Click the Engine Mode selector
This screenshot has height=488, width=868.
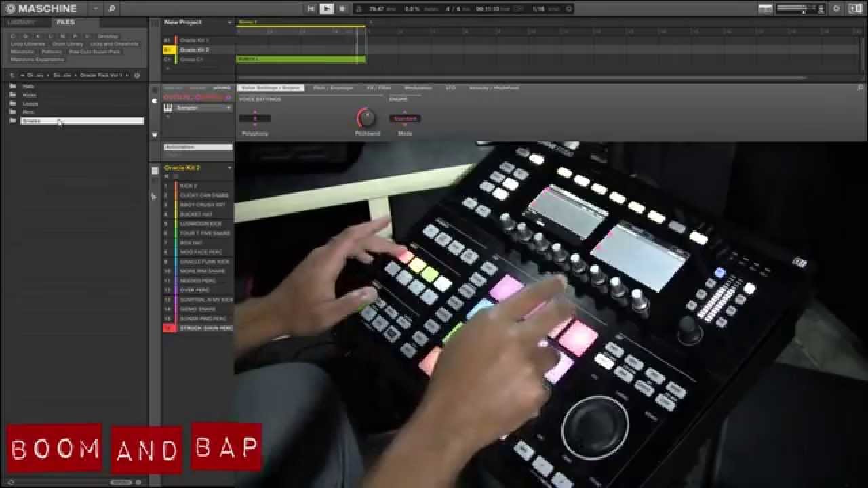click(x=405, y=119)
